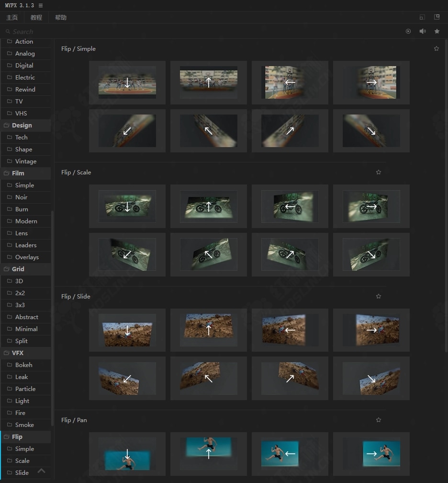Click the search magnifier icon

tap(8, 32)
